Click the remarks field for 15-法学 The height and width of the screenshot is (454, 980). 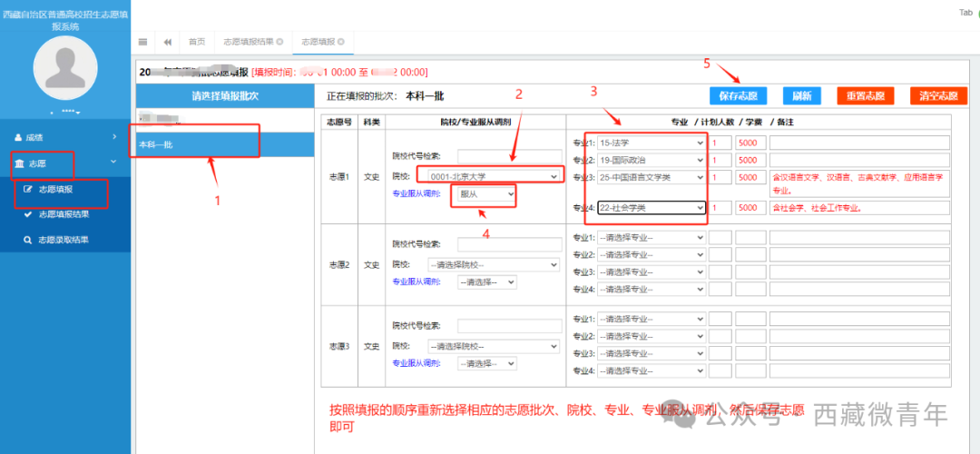(x=859, y=143)
